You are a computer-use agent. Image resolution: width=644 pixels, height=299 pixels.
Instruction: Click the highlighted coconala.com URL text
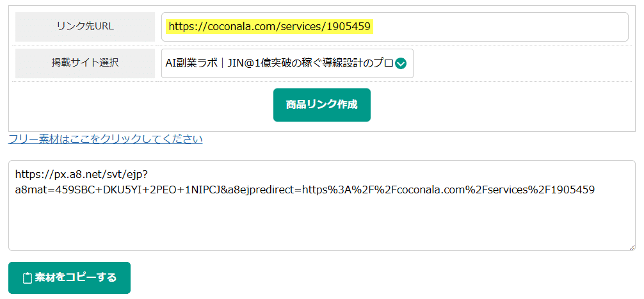pos(270,27)
